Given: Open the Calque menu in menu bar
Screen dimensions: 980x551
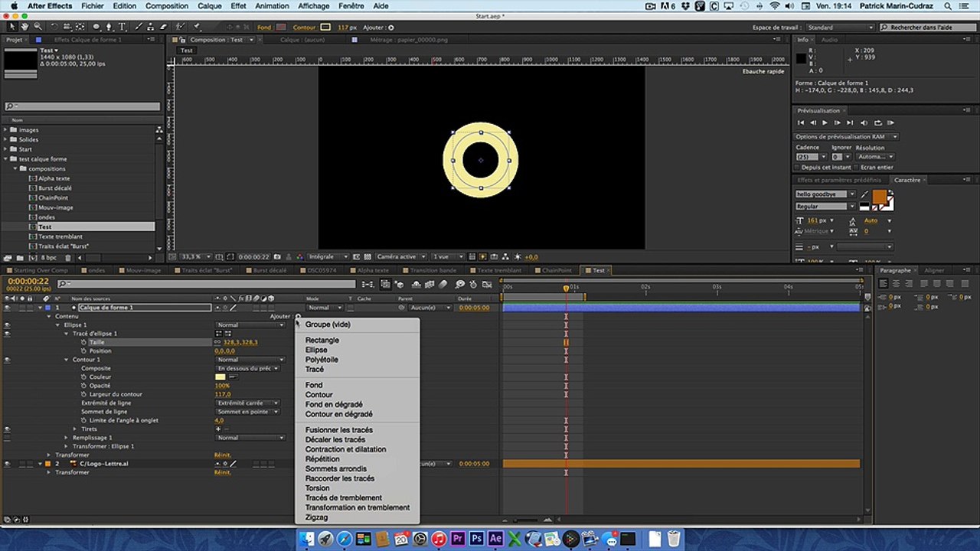Looking at the screenshot, I should (x=209, y=6).
